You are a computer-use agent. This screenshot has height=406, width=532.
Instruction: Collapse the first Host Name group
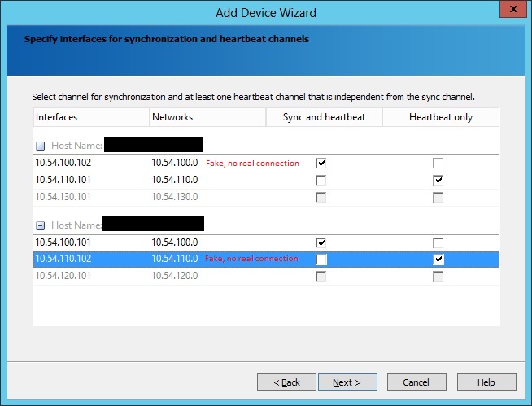[41, 146]
